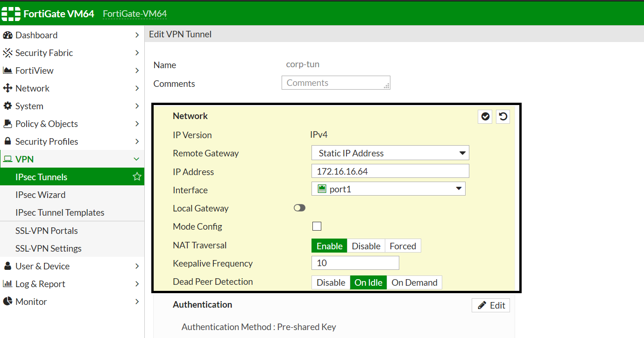644x338 pixels.
Task: Click the Comments text field
Action: (336, 83)
